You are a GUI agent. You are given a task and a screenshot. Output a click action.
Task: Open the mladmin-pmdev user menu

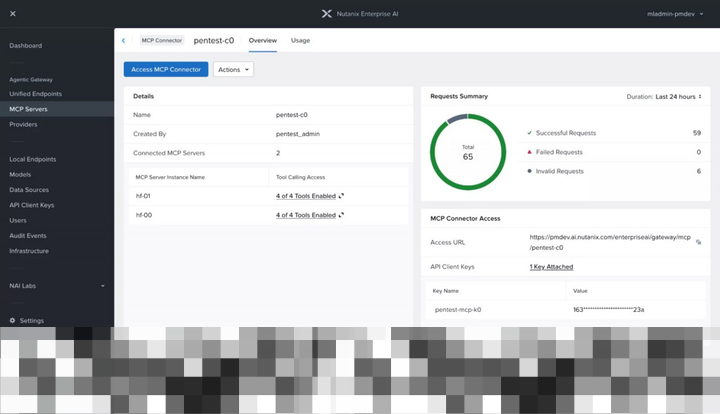click(x=675, y=14)
